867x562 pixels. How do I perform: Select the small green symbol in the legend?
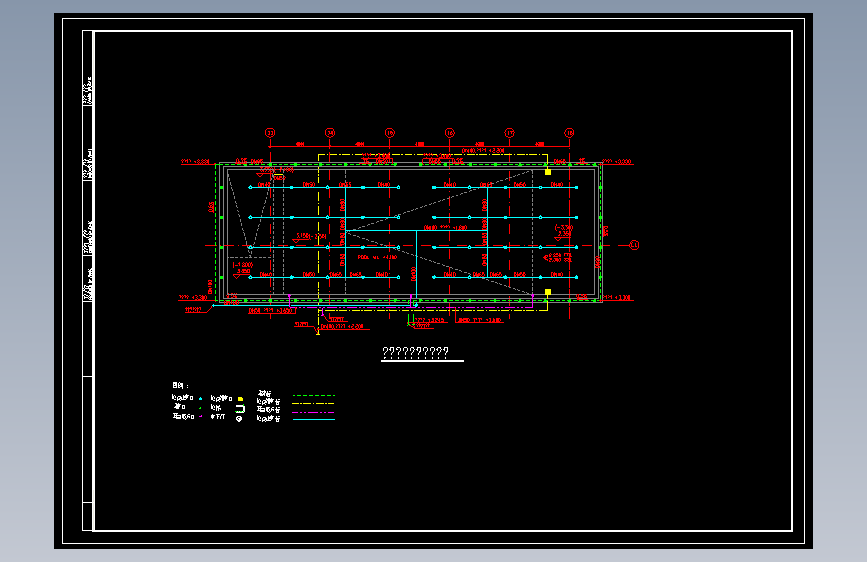click(200, 407)
